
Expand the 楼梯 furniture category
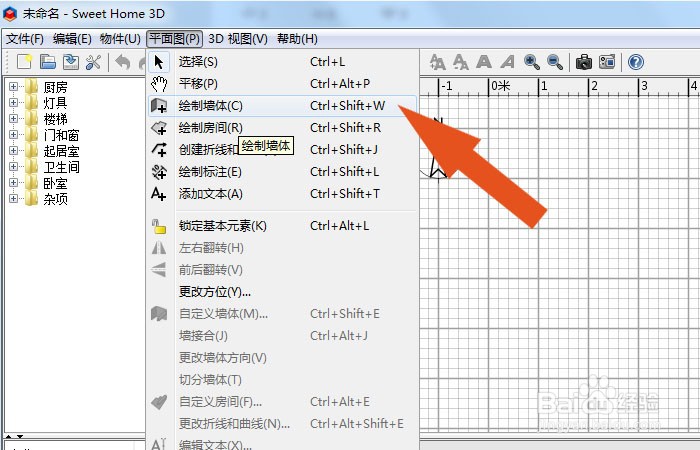[x=13, y=119]
